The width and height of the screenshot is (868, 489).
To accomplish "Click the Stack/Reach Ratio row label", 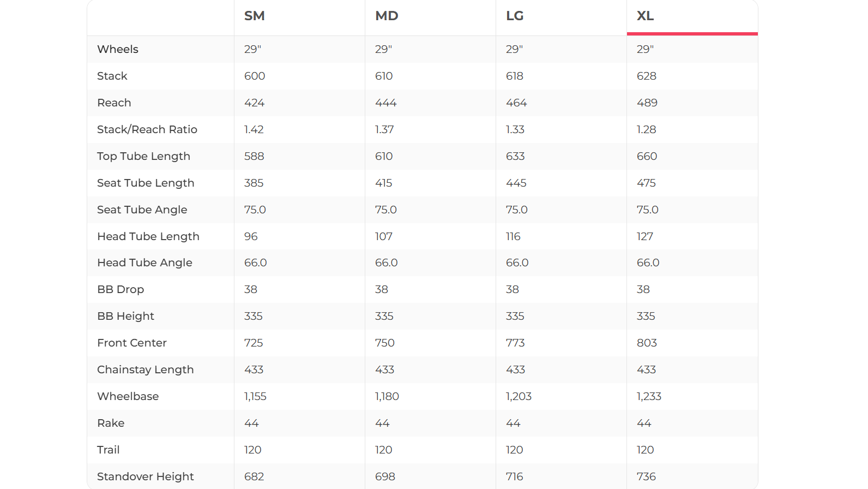I will pyautogui.click(x=147, y=129).
